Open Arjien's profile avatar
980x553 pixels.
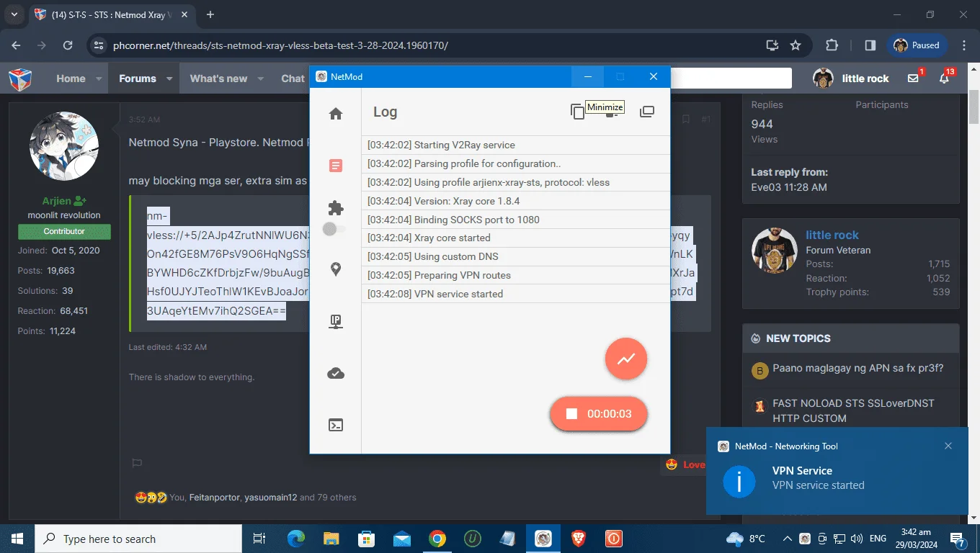pos(64,146)
